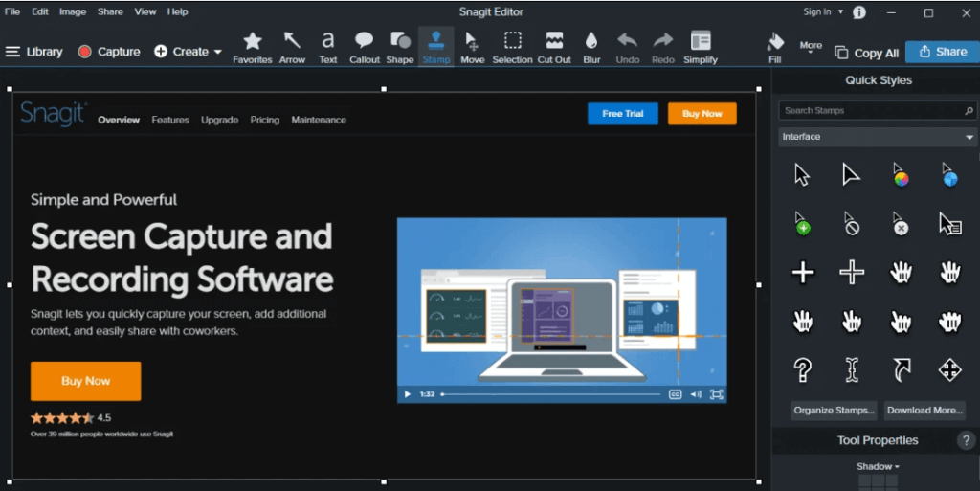The image size is (980, 491).
Task: Select the Blur tool
Action: tap(591, 48)
